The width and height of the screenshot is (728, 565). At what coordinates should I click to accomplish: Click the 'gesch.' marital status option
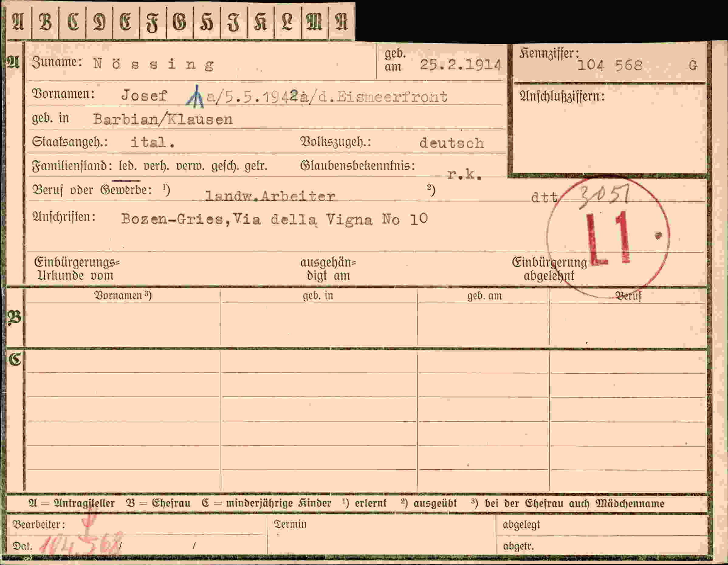coord(225,166)
